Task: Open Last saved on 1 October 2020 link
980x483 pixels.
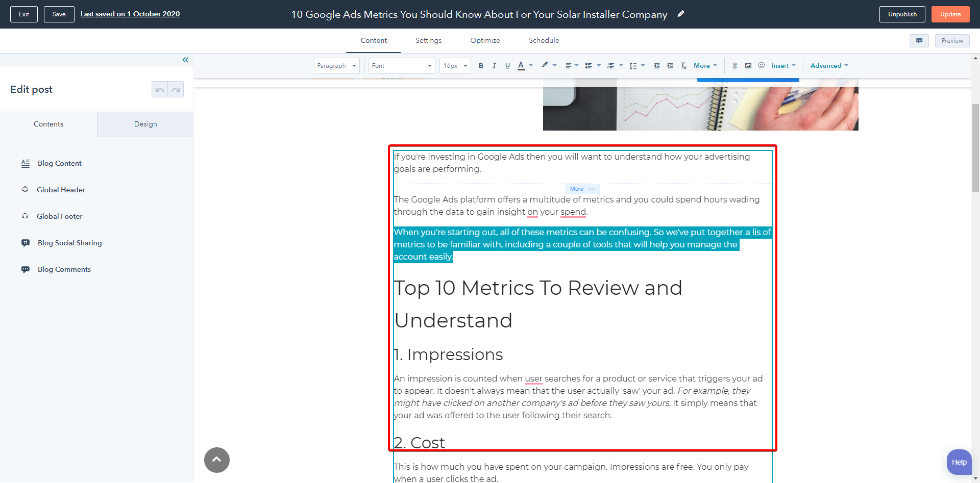Action: pyautogui.click(x=130, y=14)
